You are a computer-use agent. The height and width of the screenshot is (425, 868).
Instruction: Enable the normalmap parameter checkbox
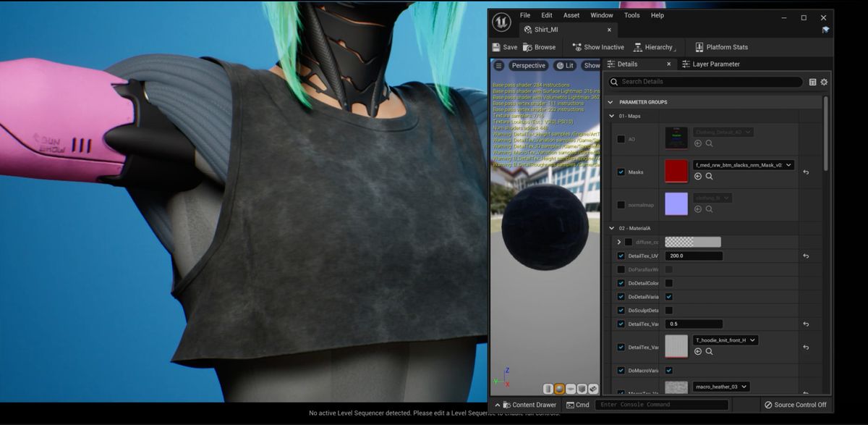coord(621,205)
